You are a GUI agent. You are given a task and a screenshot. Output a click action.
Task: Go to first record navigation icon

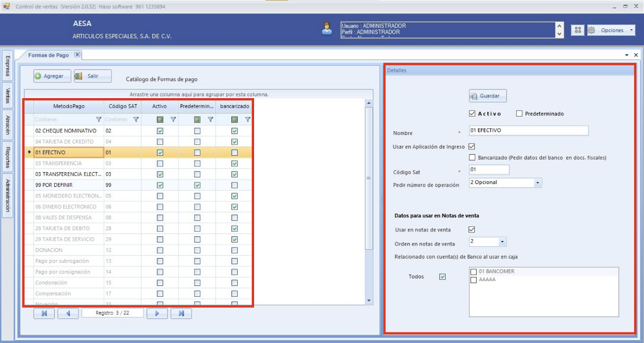pos(44,313)
